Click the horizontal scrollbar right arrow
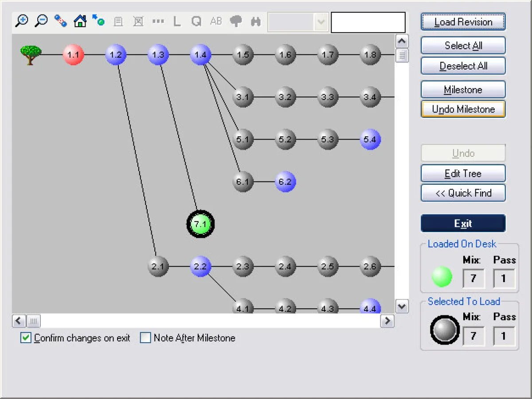The image size is (532, 399). pyautogui.click(x=387, y=321)
